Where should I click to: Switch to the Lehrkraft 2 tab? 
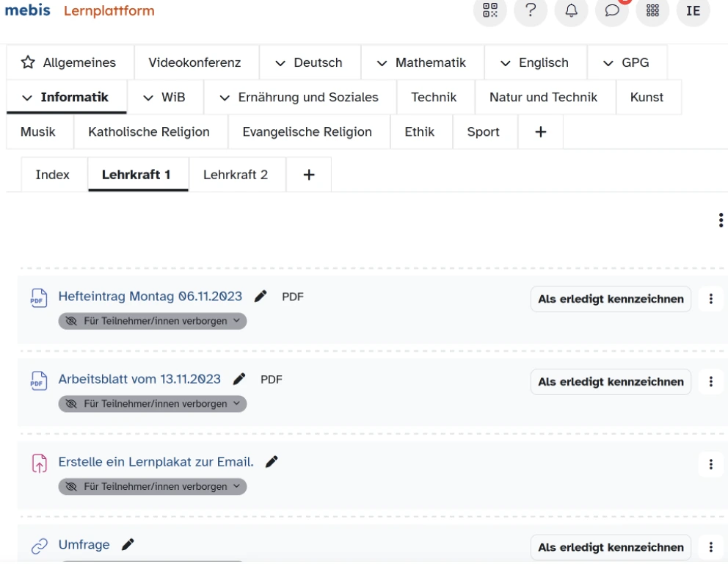(235, 175)
